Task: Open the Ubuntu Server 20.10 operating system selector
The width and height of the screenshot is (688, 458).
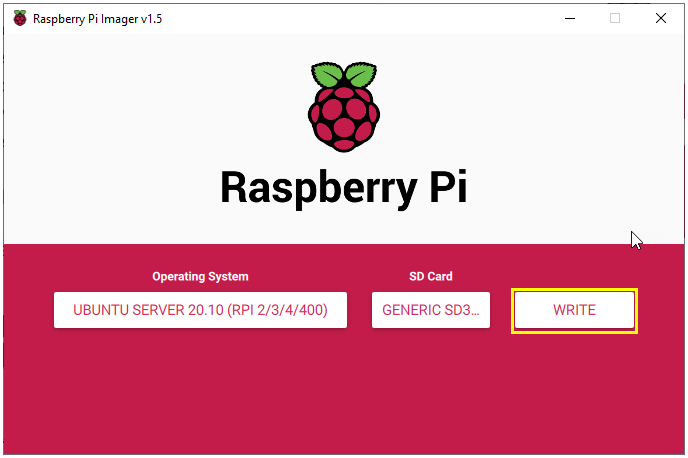Action: point(201,310)
